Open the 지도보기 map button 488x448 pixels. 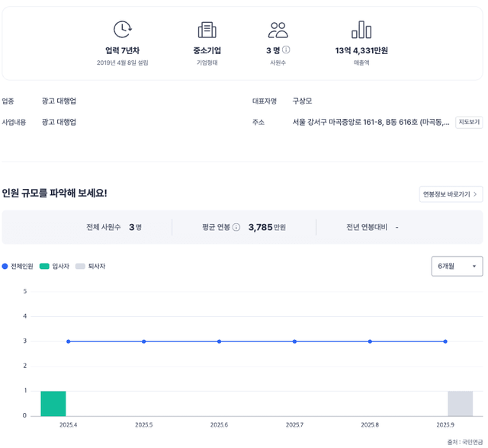point(469,122)
